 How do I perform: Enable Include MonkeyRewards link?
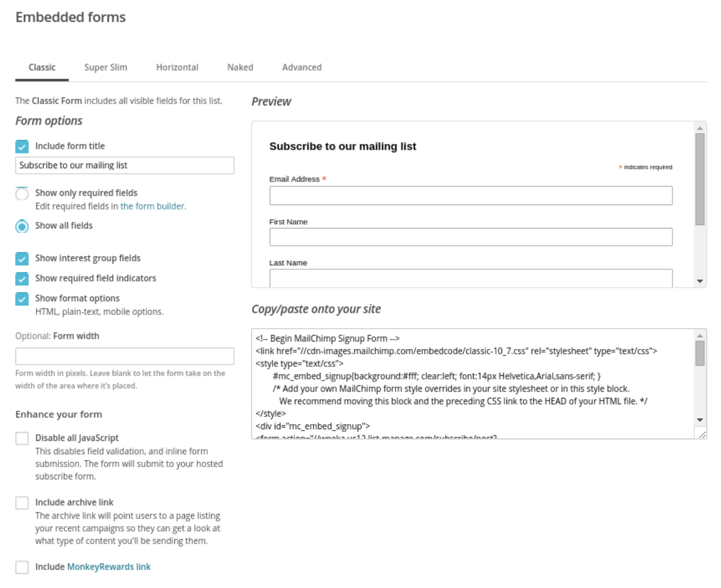22,566
